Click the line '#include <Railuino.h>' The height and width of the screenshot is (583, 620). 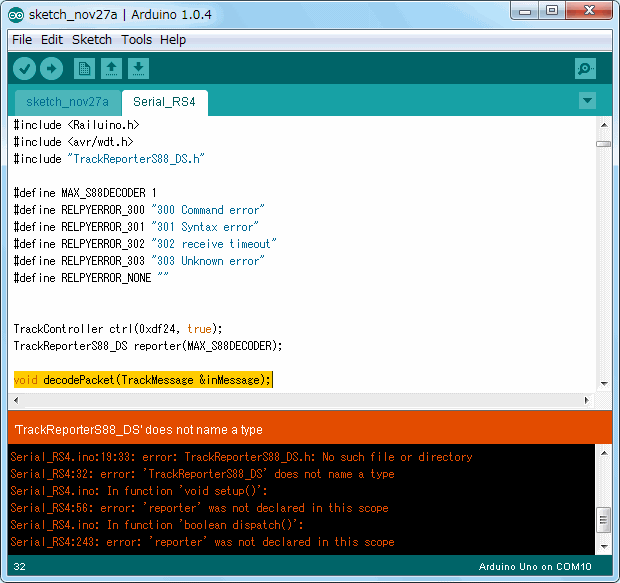(77, 125)
